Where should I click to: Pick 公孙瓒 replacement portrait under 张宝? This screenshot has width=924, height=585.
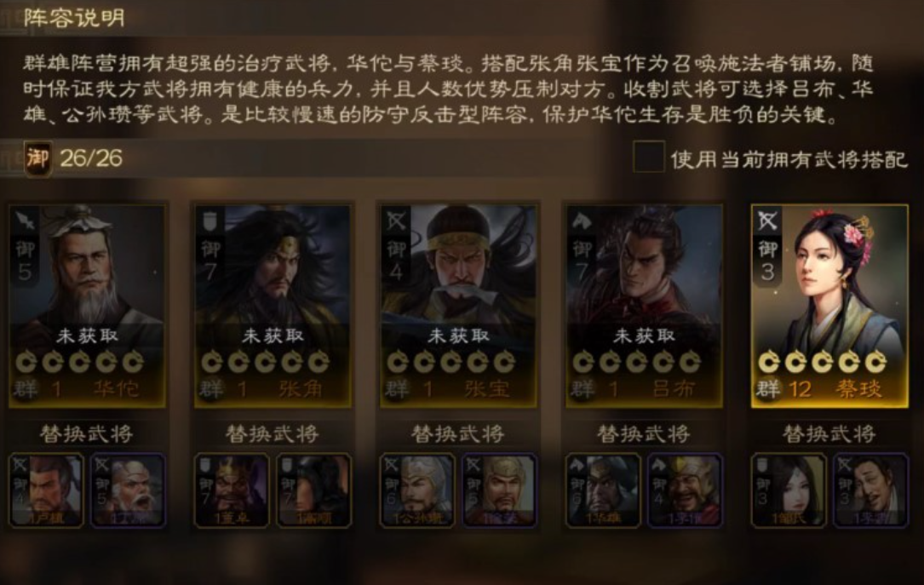[x=417, y=490]
